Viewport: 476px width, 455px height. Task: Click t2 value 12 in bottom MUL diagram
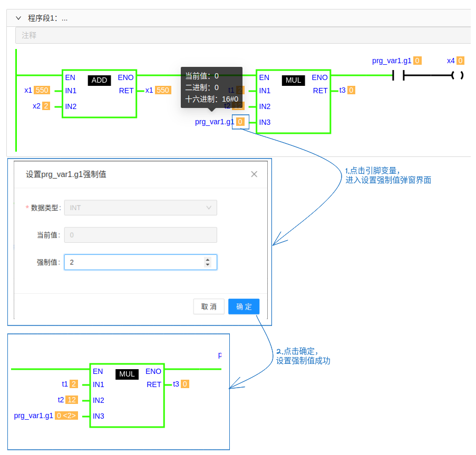tap(72, 400)
